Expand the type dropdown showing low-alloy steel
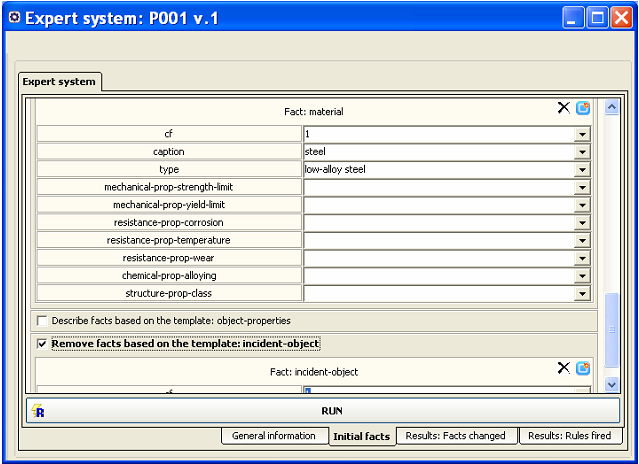 (x=582, y=169)
